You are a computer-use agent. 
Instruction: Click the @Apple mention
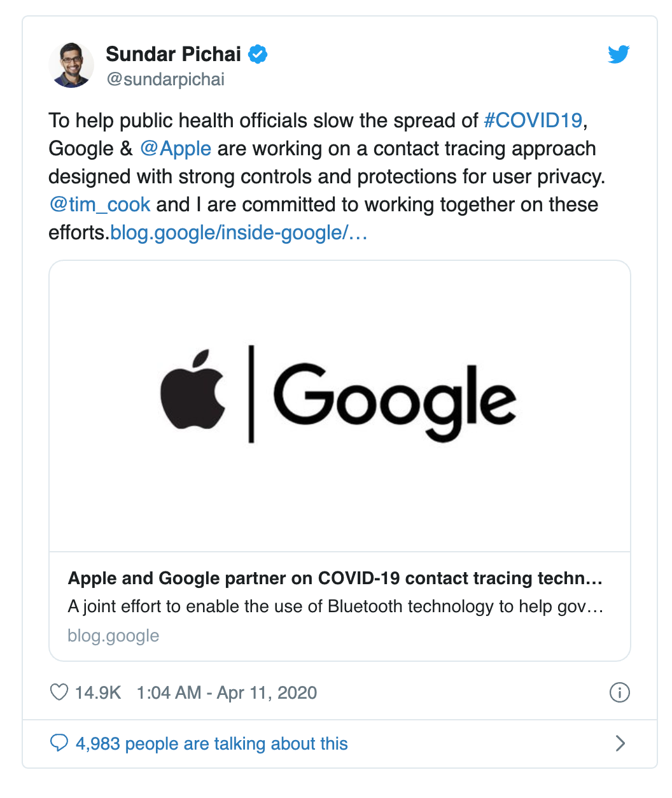pyautogui.click(x=176, y=148)
